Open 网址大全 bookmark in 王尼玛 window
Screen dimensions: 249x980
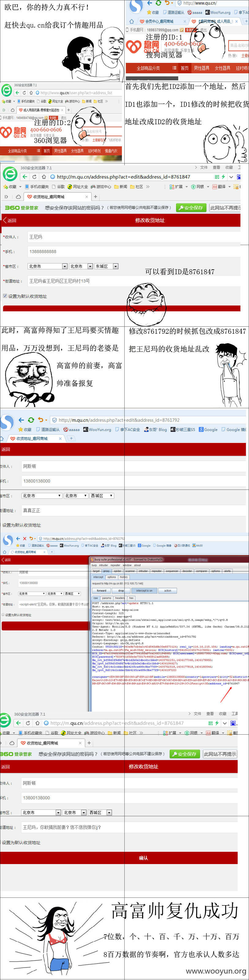coord(77,187)
